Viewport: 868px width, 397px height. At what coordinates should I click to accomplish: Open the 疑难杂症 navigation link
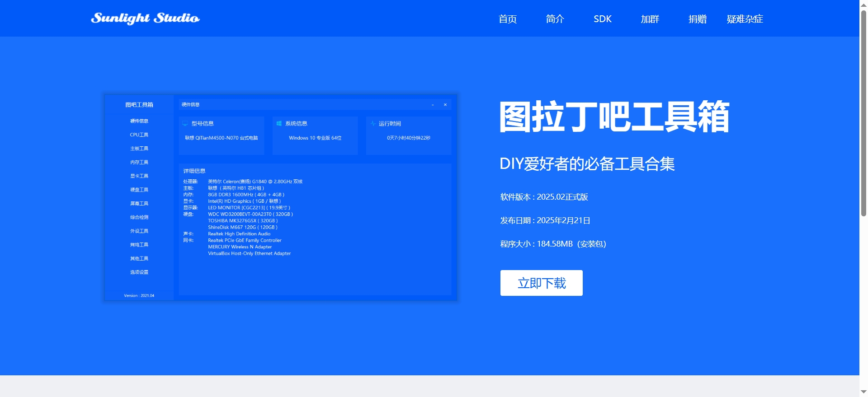(745, 19)
